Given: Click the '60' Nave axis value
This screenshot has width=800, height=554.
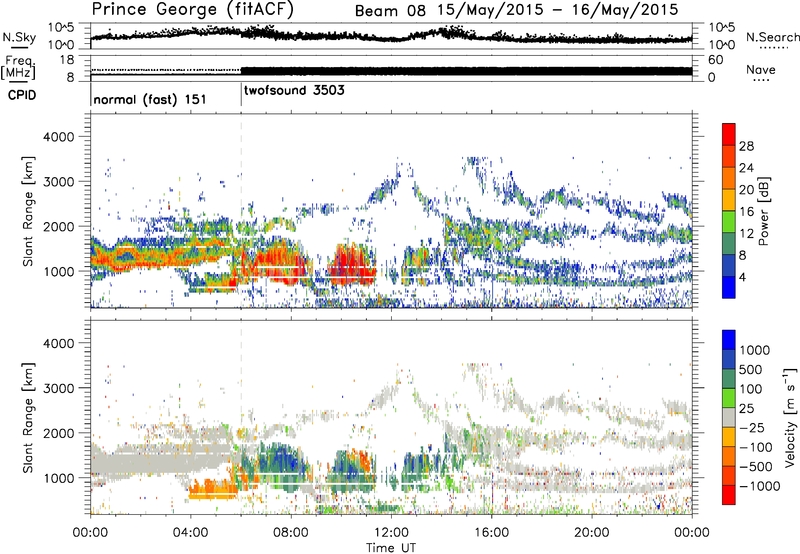Looking at the screenshot, I should coord(715,60).
